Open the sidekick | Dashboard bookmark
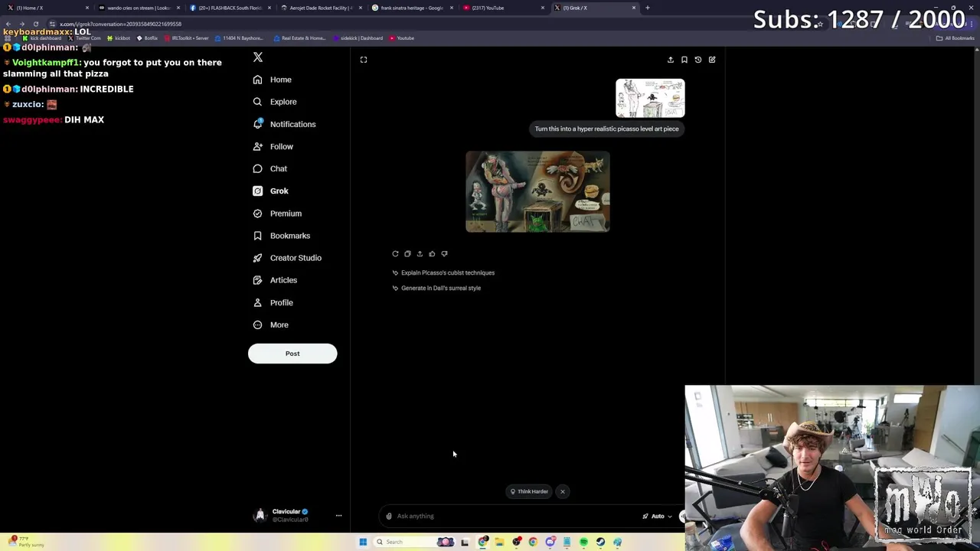 pyautogui.click(x=358, y=38)
